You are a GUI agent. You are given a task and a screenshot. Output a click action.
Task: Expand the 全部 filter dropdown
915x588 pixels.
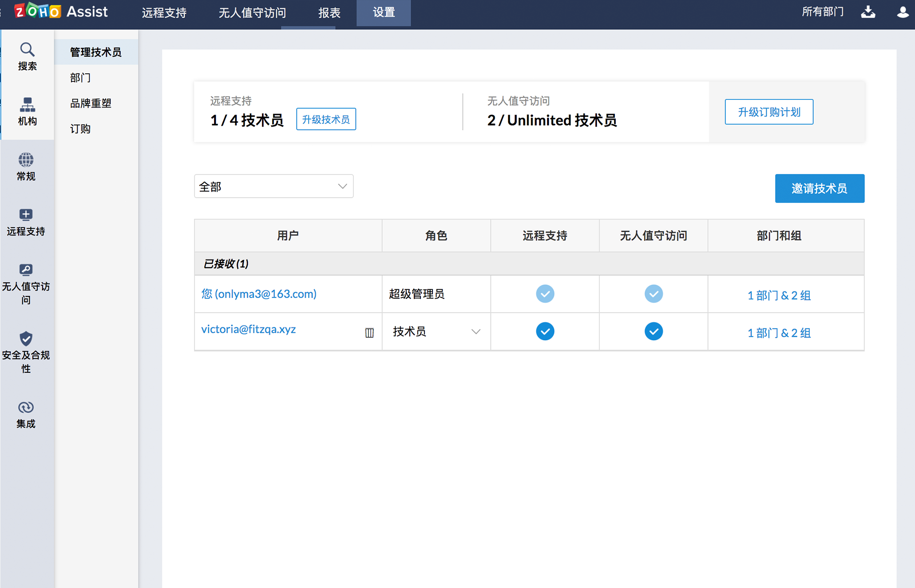[x=273, y=186]
